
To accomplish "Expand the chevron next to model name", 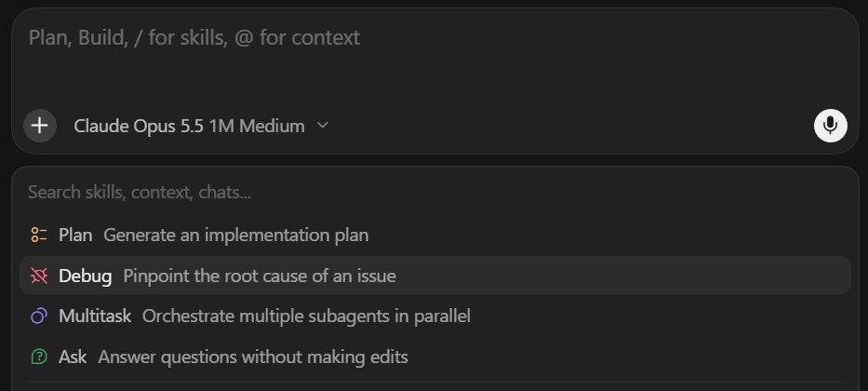I will pos(323,126).
